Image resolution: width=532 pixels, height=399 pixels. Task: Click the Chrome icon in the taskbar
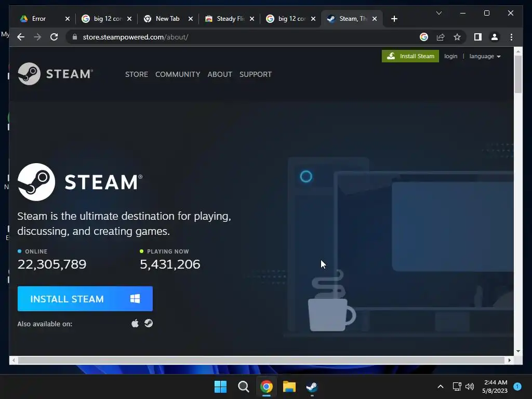click(267, 387)
